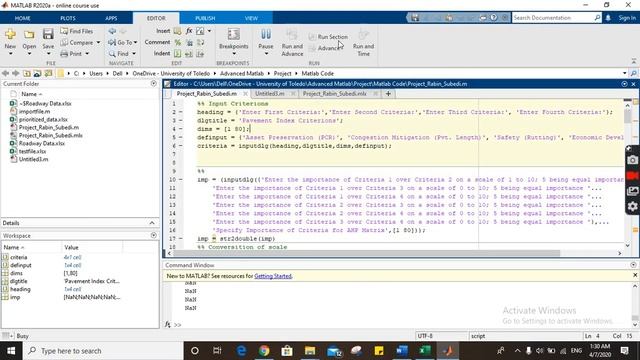640x360 pixels.
Task: Select the criteria workspace variable
Action: pyautogui.click(x=18, y=257)
